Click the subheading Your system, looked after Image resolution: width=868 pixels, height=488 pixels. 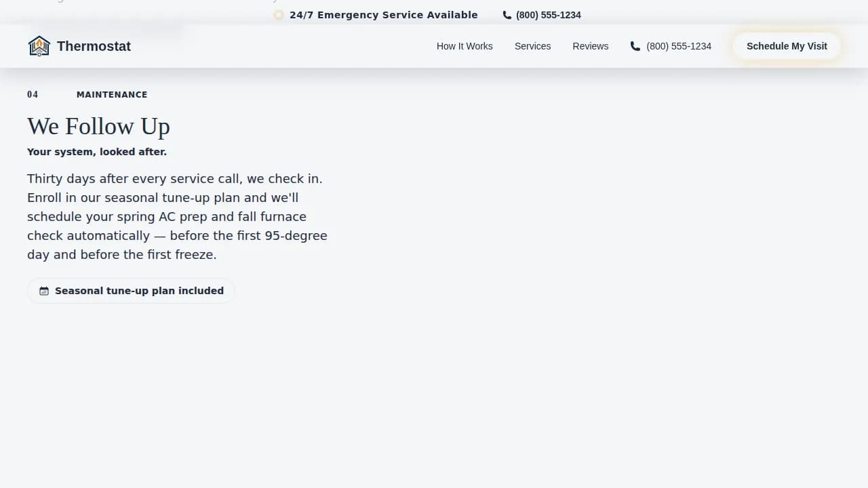pyautogui.click(x=97, y=152)
